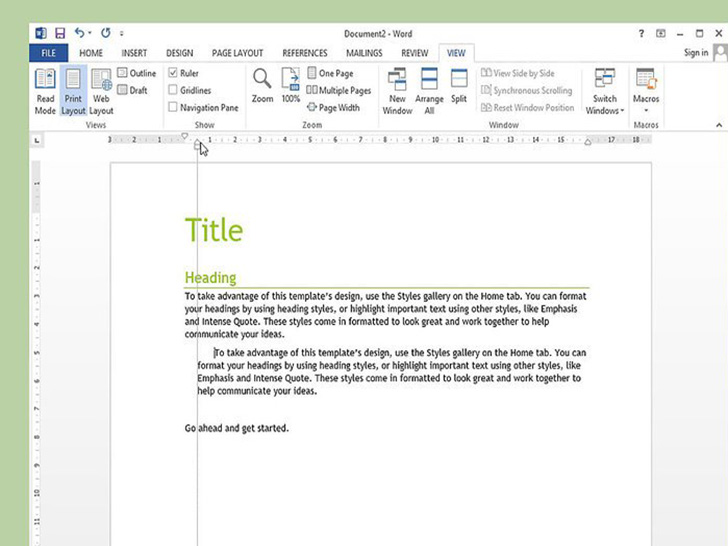Open the Zoom dialog magnifier

pyautogui.click(x=262, y=86)
